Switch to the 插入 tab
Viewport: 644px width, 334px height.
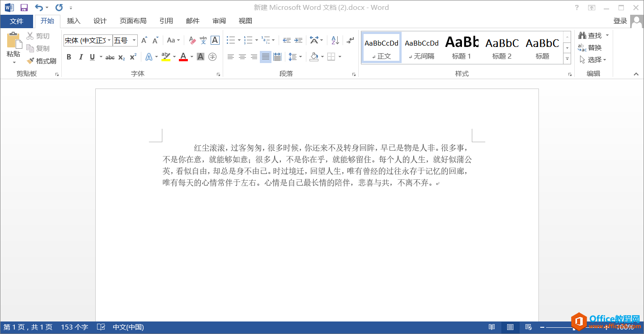point(74,21)
